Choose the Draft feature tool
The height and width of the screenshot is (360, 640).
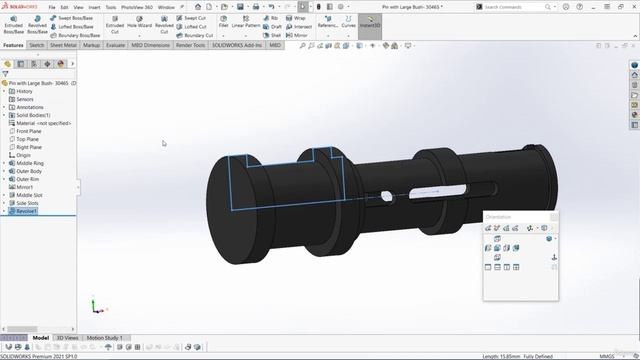tap(272, 27)
